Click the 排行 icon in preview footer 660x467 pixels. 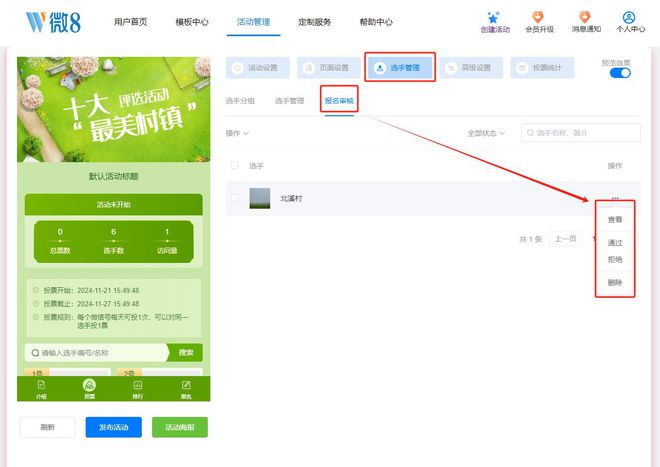[138, 385]
